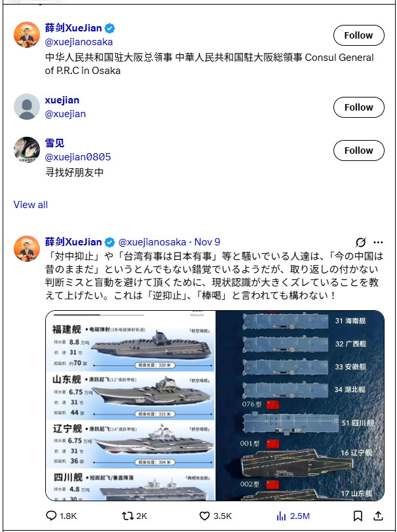Follow 雪见 @xuejian0805

[358, 151]
